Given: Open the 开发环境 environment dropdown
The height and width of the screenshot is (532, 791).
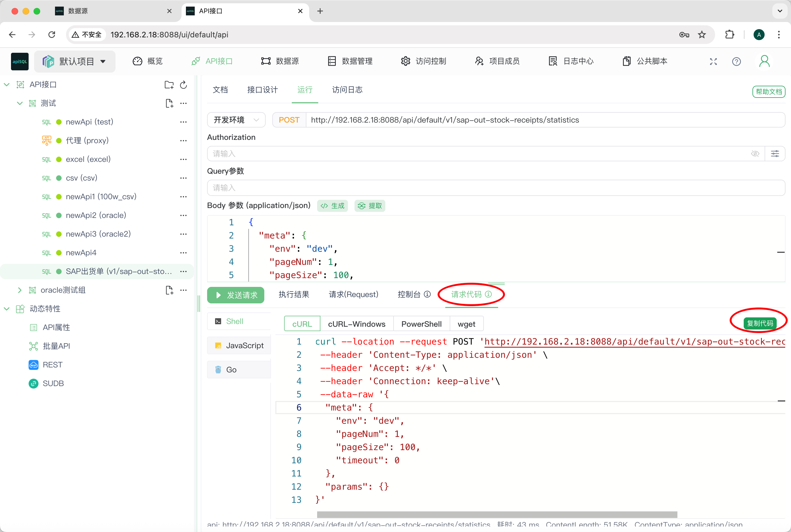Looking at the screenshot, I should pyautogui.click(x=236, y=120).
